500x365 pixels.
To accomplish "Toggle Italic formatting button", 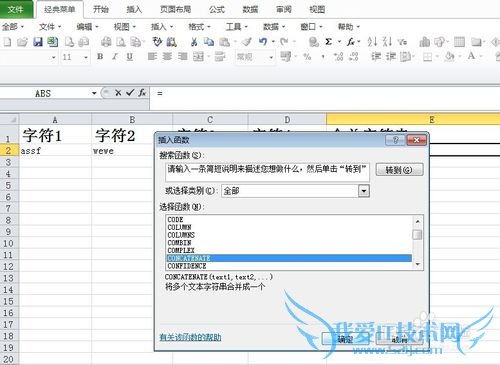I will tap(115, 57).
